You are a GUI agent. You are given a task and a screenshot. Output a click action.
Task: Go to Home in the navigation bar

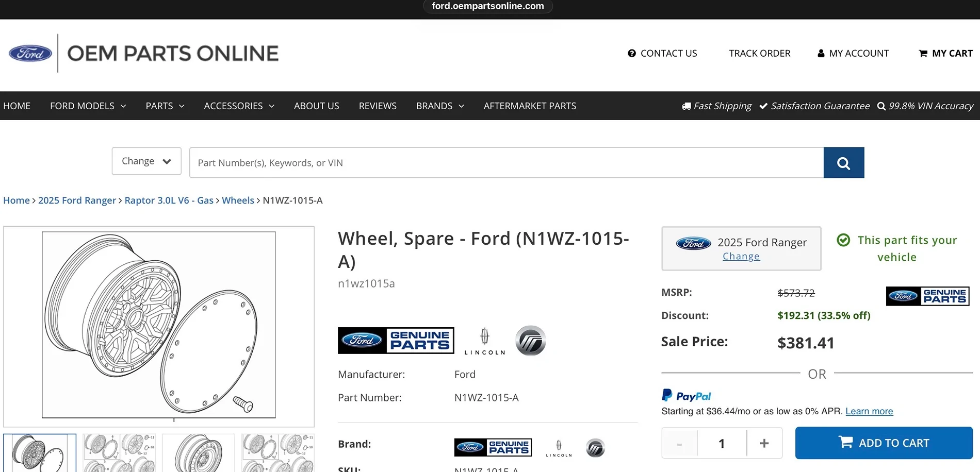17,106
